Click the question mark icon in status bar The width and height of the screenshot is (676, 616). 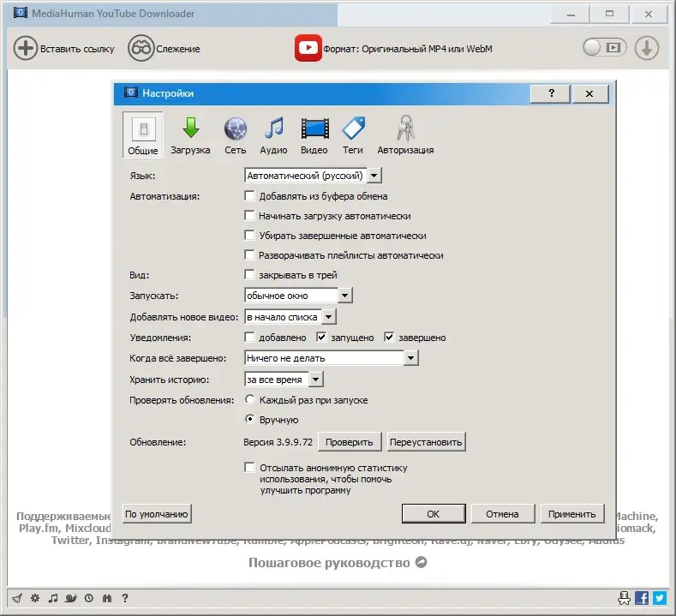point(125,598)
